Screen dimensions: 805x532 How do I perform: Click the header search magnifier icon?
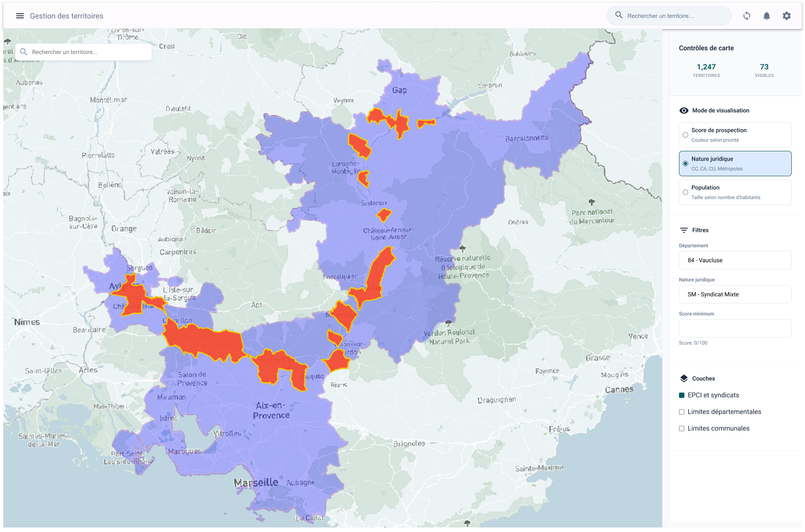click(619, 15)
